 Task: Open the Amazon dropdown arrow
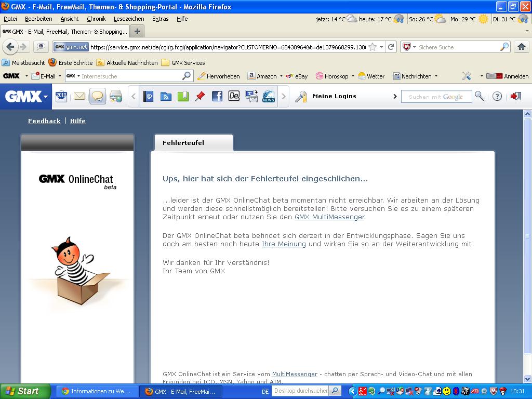click(x=281, y=76)
